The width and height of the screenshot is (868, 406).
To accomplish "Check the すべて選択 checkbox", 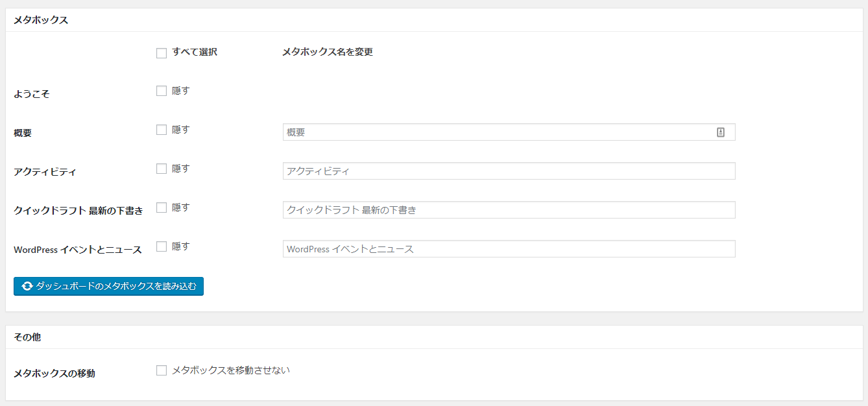I will pos(162,53).
